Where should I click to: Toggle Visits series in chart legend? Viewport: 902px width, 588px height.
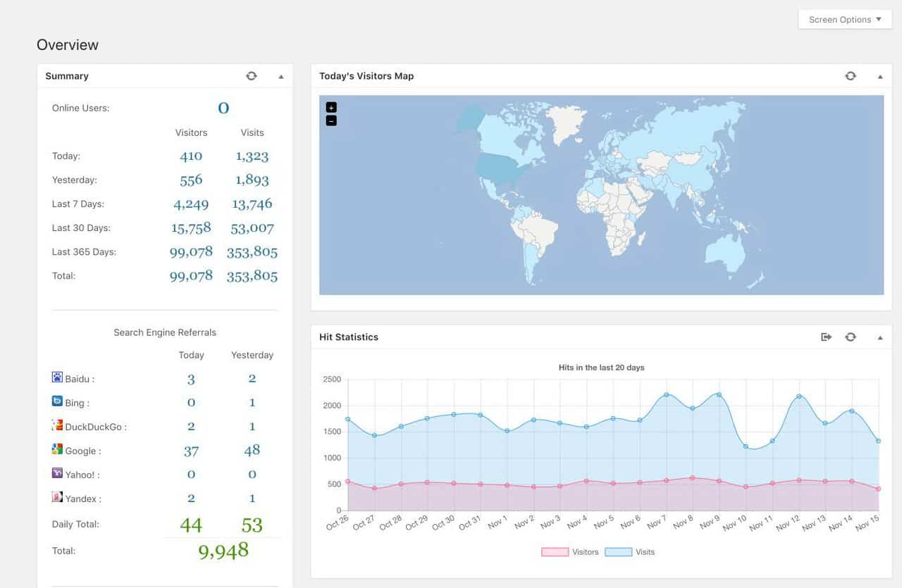pyautogui.click(x=629, y=552)
